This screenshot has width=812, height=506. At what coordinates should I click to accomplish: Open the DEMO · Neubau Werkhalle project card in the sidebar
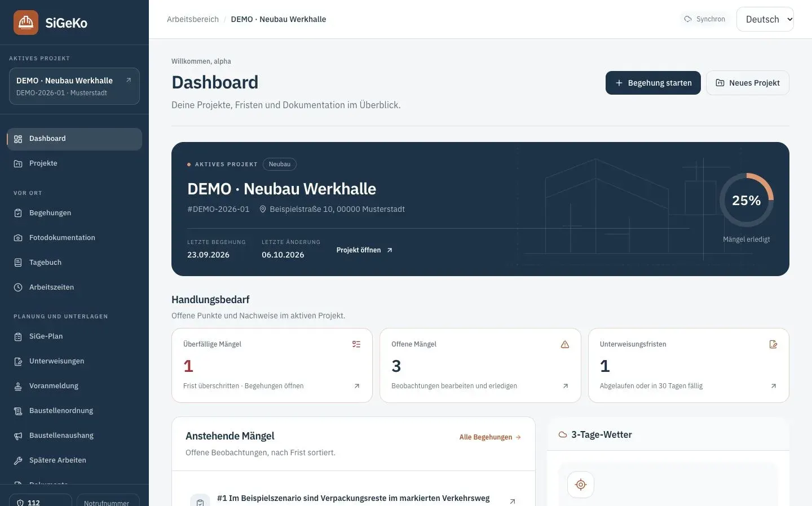[x=74, y=86]
